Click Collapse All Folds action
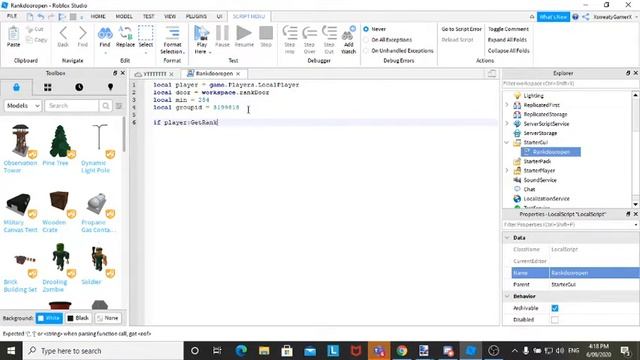The width and height of the screenshot is (640, 360). (509, 51)
